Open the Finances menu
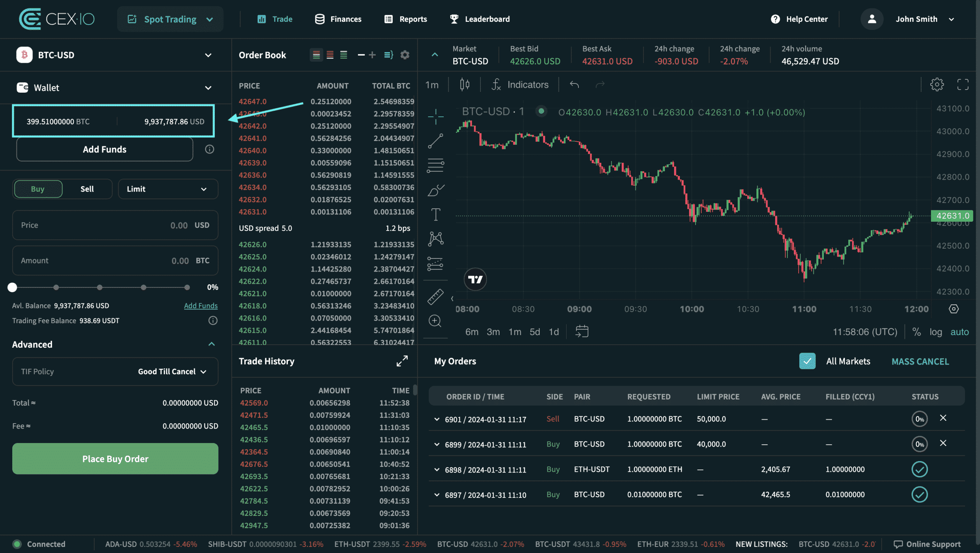The image size is (980, 553). (338, 19)
